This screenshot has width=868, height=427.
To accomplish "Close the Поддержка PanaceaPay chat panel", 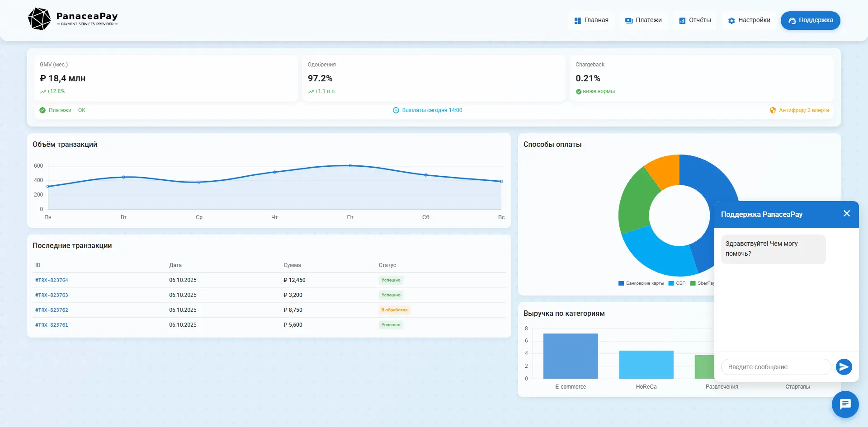I will click(847, 214).
